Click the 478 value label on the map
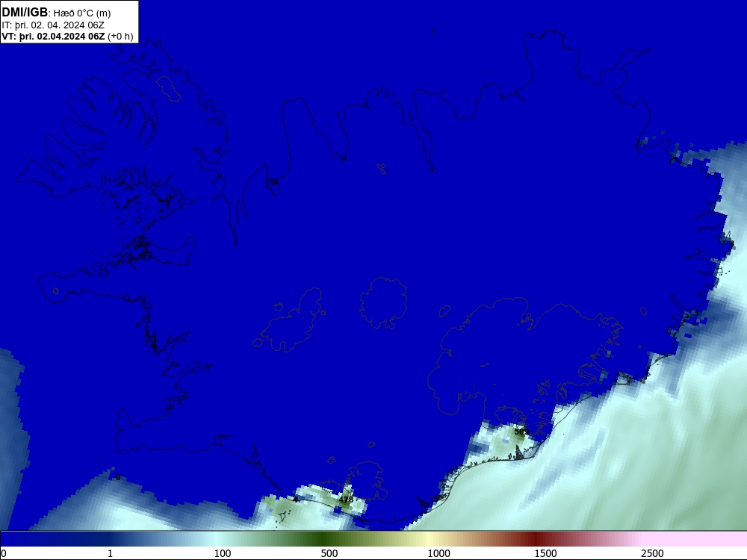Viewport: 747px width, 560px height. tap(346, 500)
